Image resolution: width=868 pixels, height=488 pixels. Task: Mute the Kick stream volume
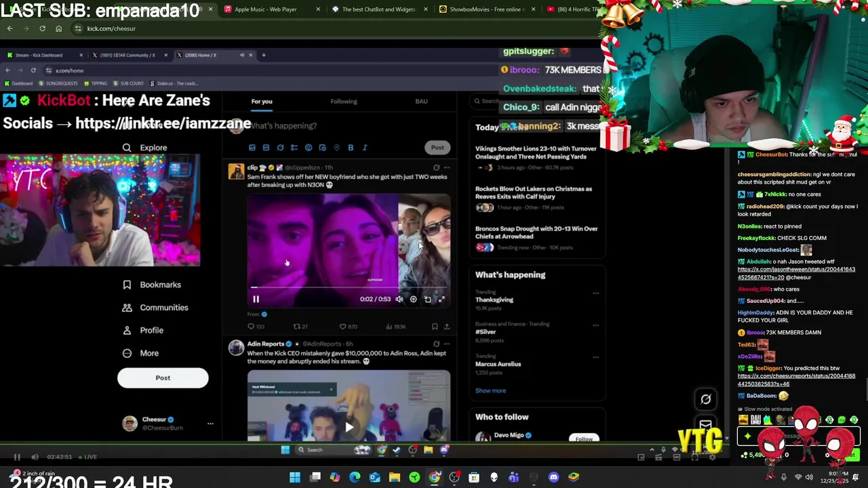point(35,457)
